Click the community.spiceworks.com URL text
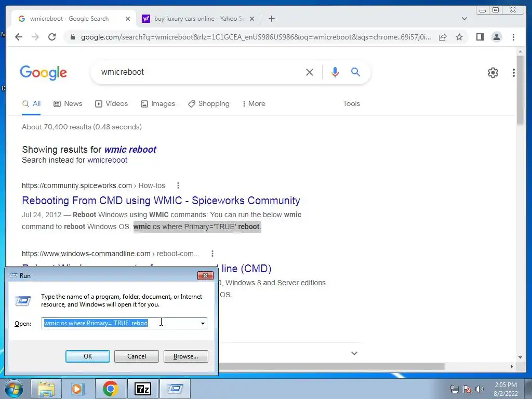This screenshot has height=399, width=532. (77, 185)
